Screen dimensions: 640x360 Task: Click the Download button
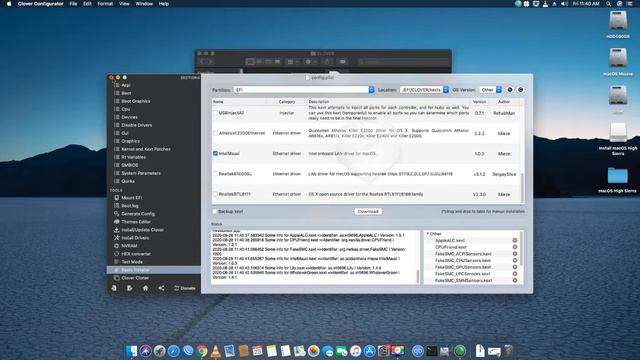368,211
